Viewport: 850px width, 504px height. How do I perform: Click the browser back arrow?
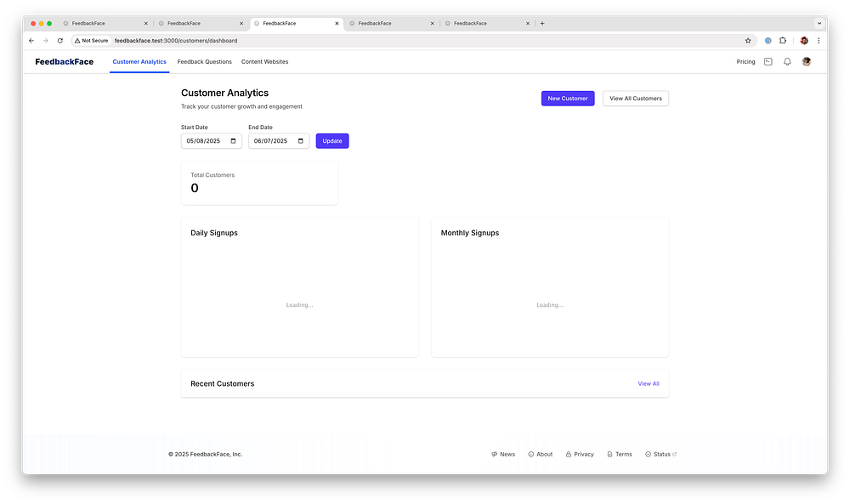pos(31,41)
